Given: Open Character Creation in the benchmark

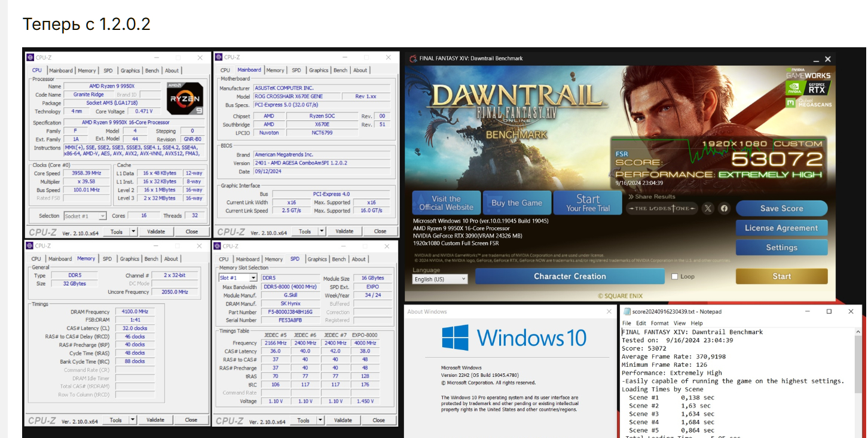Looking at the screenshot, I should [570, 276].
